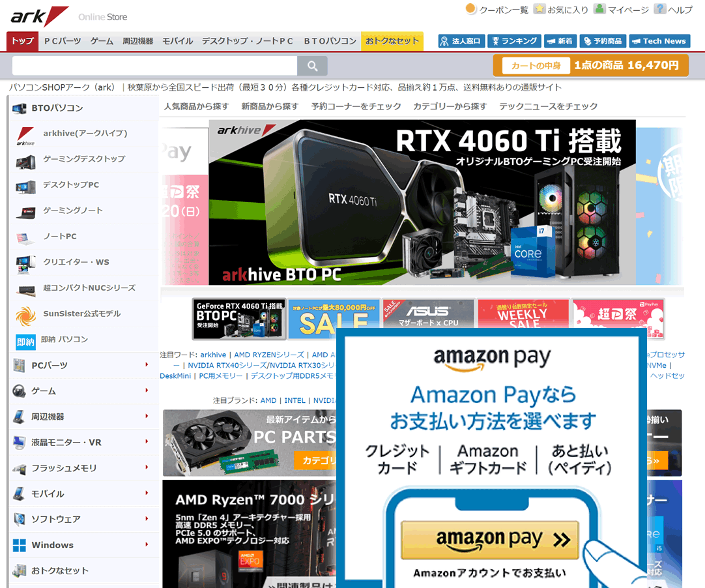Click the おトクなセット icon in sidebar
This screenshot has height=588, width=705.
(20, 570)
